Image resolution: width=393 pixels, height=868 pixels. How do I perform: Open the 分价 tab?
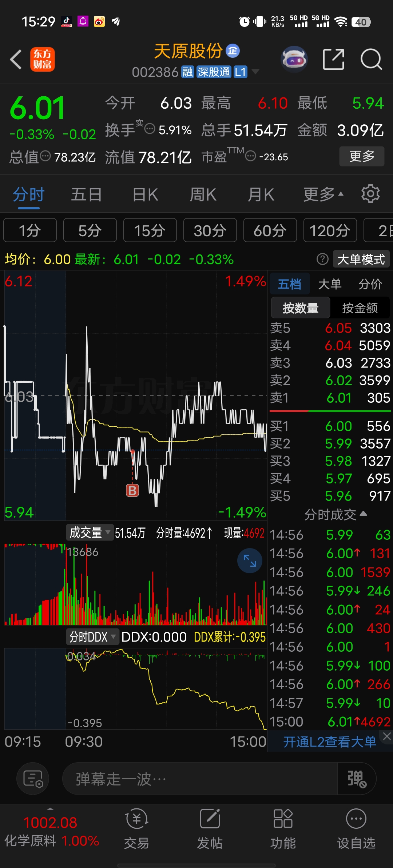[x=370, y=284]
